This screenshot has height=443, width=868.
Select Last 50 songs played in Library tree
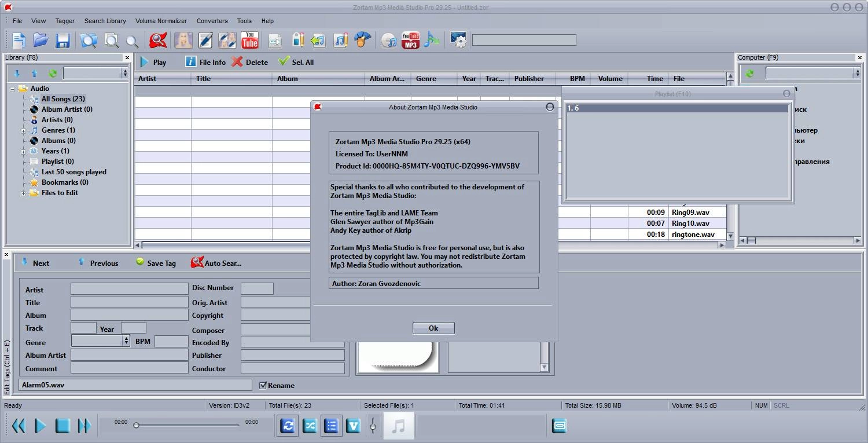pyautogui.click(x=74, y=172)
